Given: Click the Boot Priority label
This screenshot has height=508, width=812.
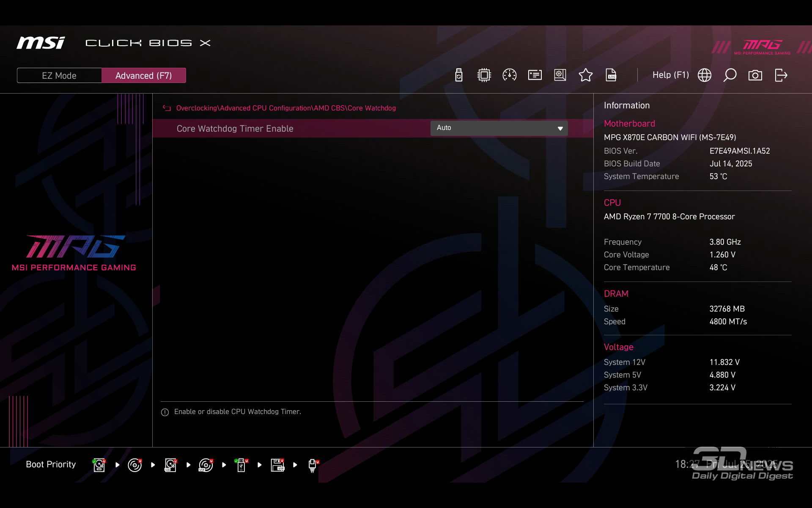Looking at the screenshot, I should point(51,464).
